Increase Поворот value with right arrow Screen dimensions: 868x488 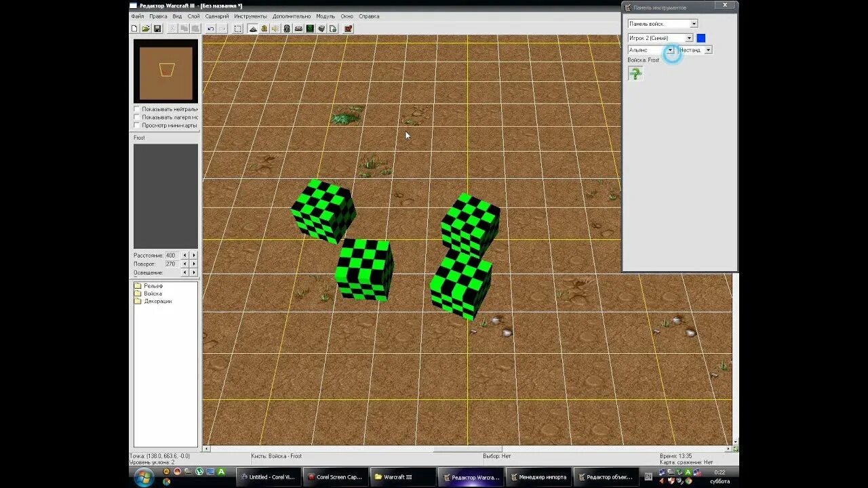coord(193,264)
